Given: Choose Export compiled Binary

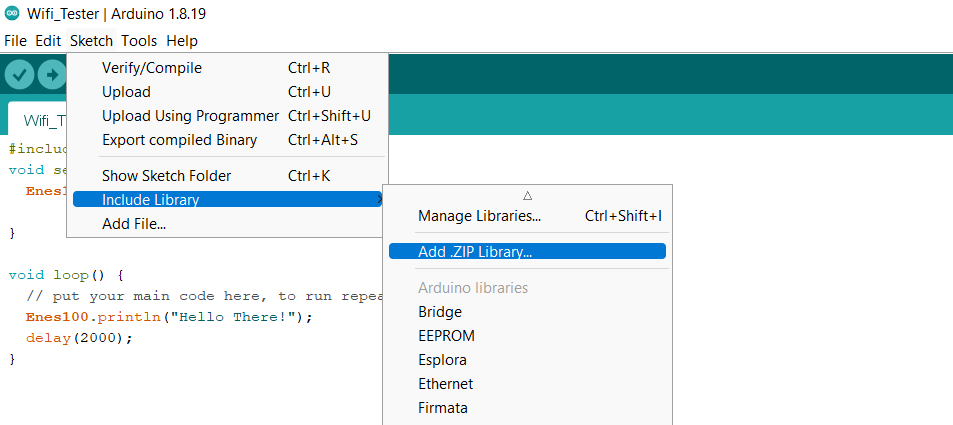Looking at the screenshot, I should pos(227,140).
